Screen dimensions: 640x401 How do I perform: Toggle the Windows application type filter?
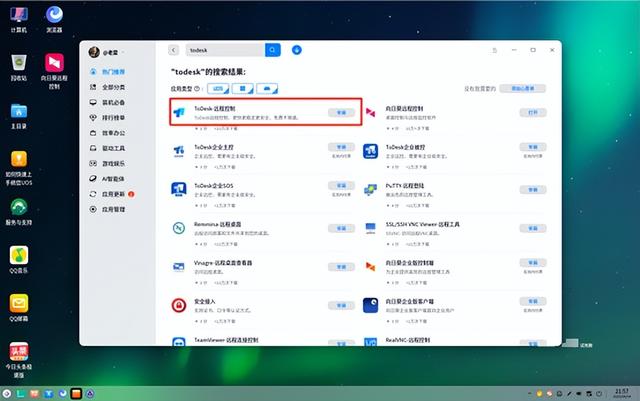click(x=242, y=89)
